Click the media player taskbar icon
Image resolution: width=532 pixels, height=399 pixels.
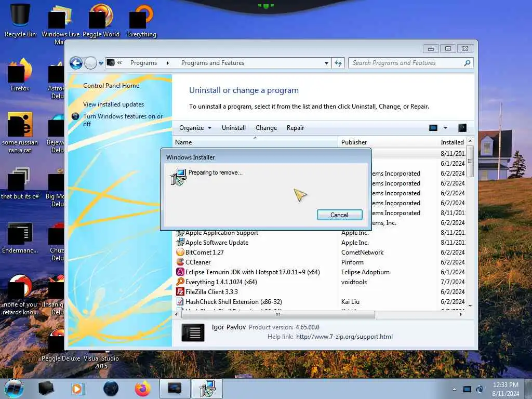tap(77, 389)
